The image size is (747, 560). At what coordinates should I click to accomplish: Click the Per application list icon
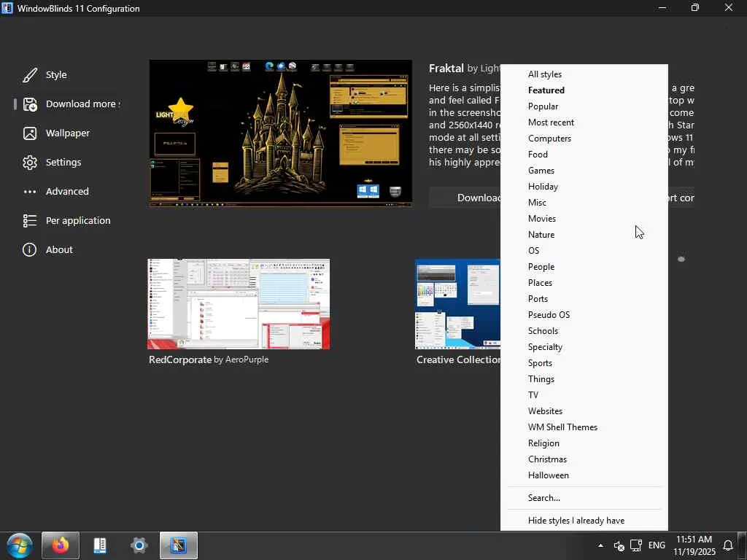(x=29, y=220)
